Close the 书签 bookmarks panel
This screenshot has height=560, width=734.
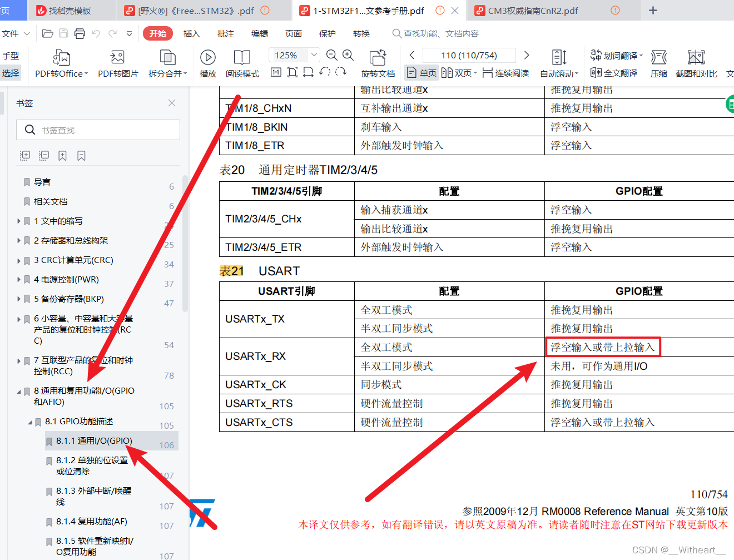tap(172, 103)
